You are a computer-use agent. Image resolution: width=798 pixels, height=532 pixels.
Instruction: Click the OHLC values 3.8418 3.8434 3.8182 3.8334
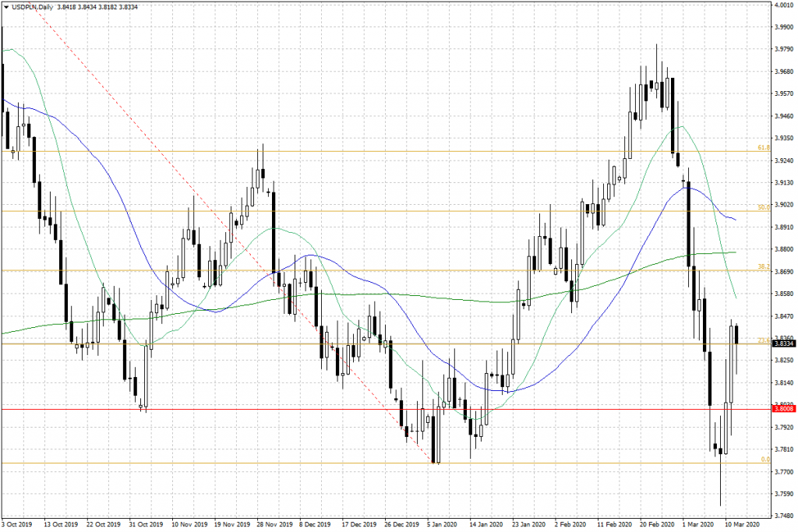coord(97,7)
